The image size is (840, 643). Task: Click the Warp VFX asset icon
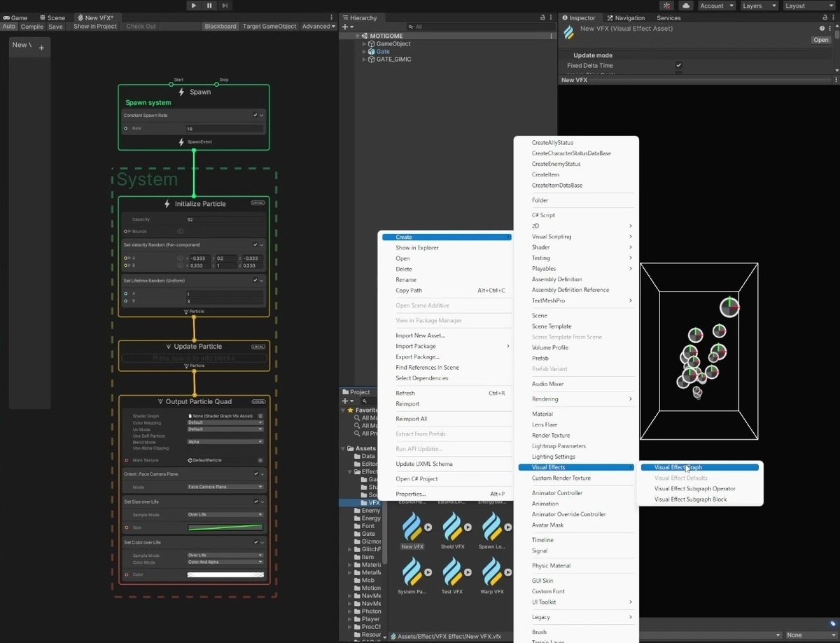click(491, 572)
